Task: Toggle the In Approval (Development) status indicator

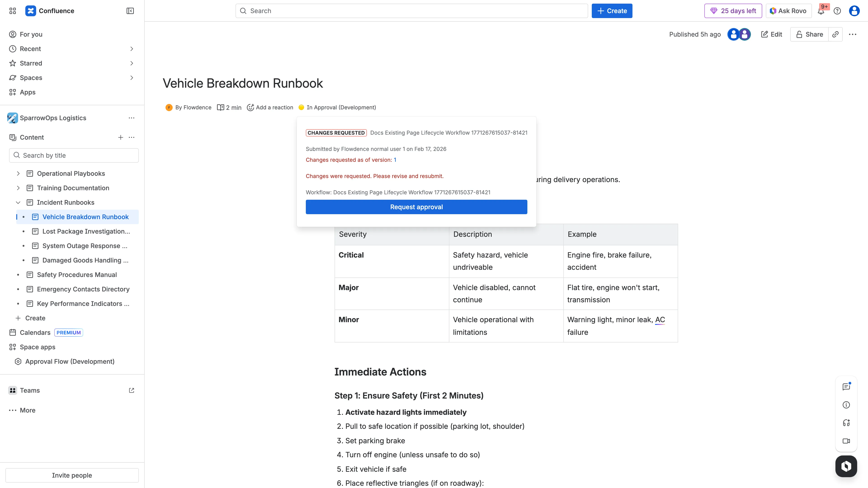Action: (x=337, y=108)
